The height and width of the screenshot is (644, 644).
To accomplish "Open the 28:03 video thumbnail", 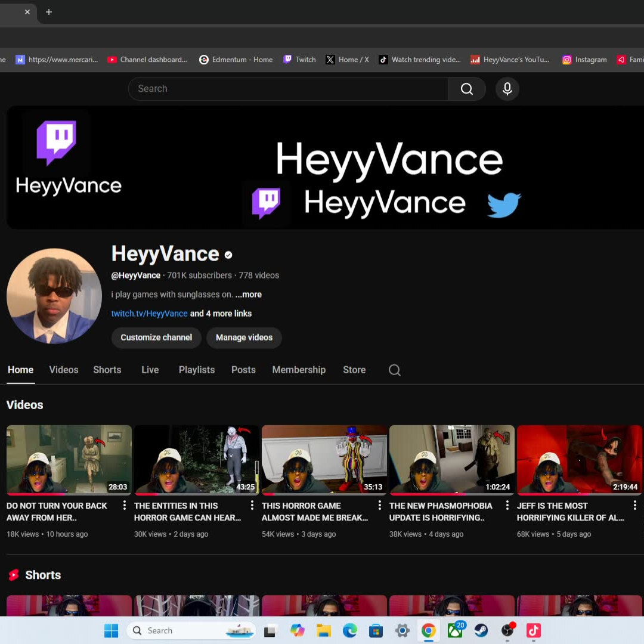I will click(69, 460).
